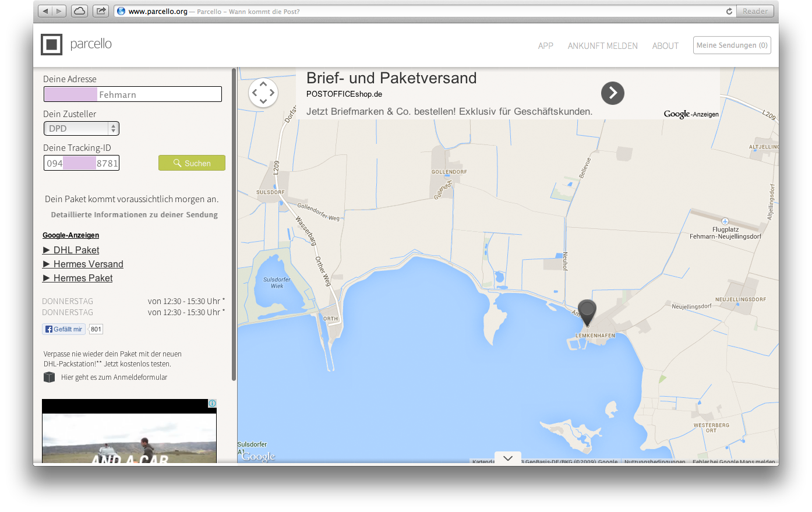Expand the DPD Zusteller dropdown
Viewport: 812px width, 512px height.
tap(82, 128)
